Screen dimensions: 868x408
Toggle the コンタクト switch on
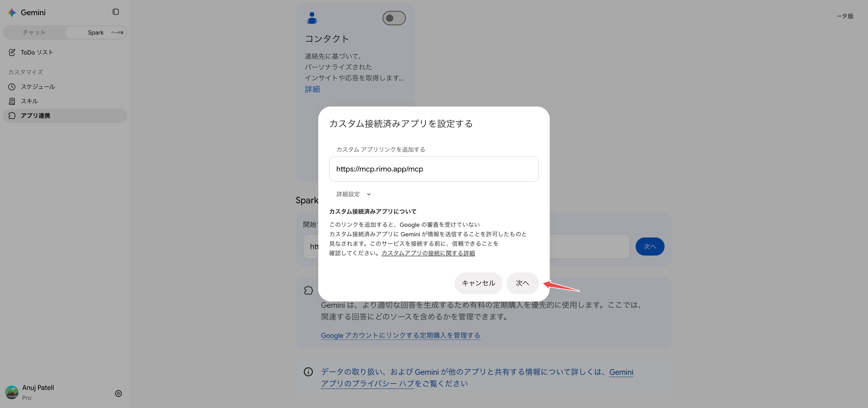pyautogui.click(x=394, y=18)
